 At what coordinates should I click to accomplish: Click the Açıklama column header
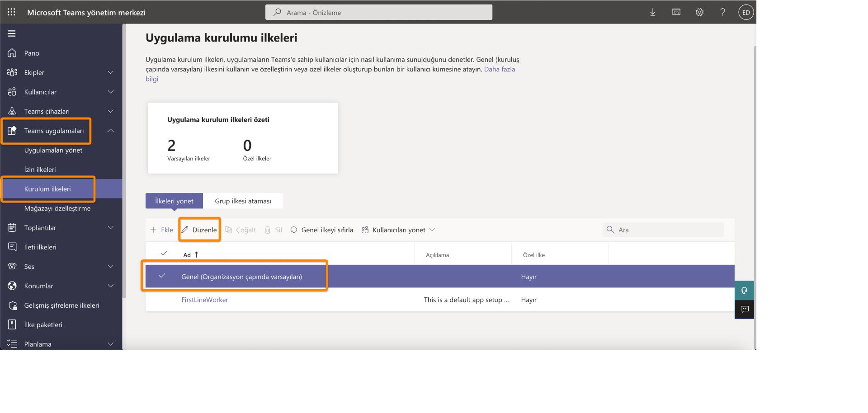[438, 255]
